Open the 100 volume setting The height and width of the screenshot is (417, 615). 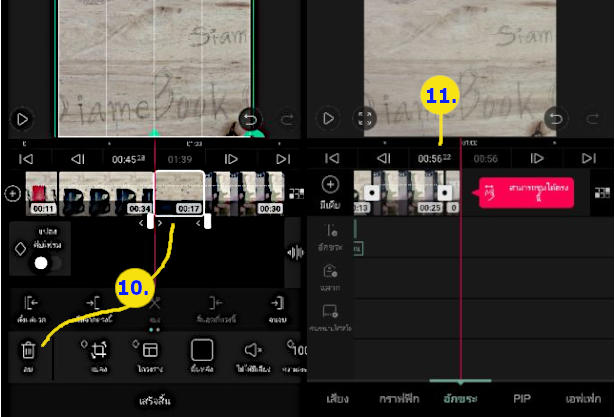tap(296, 355)
